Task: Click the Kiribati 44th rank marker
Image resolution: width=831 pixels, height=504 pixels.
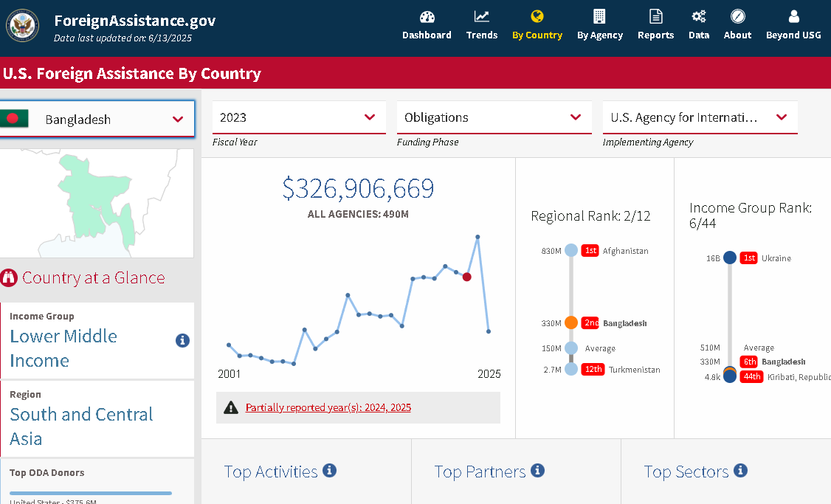Action: 730,376
